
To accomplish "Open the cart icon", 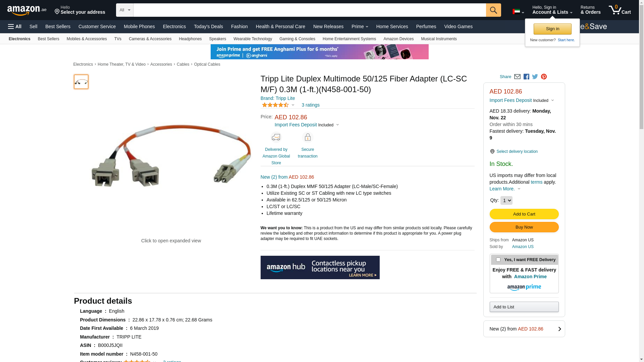I will 620,10.
